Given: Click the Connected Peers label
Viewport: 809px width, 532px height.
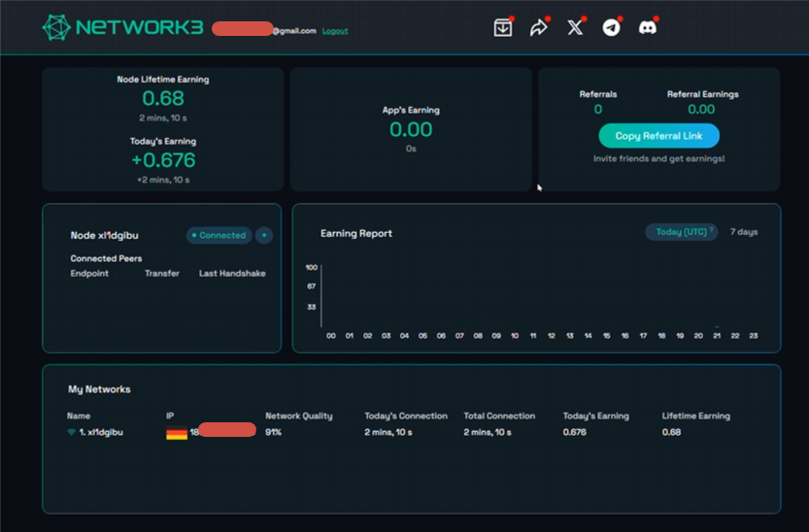Looking at the screenshot, I should click(106, 258).
